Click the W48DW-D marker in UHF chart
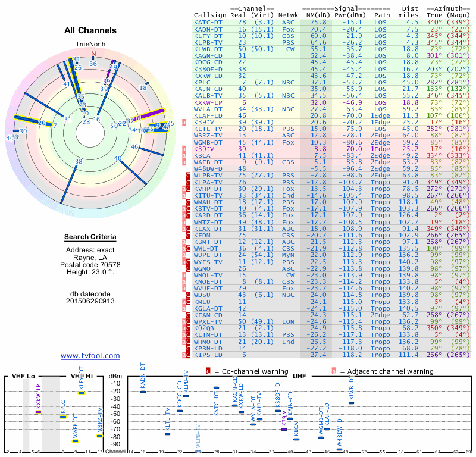The image size is (476, 457). [340, 450]
